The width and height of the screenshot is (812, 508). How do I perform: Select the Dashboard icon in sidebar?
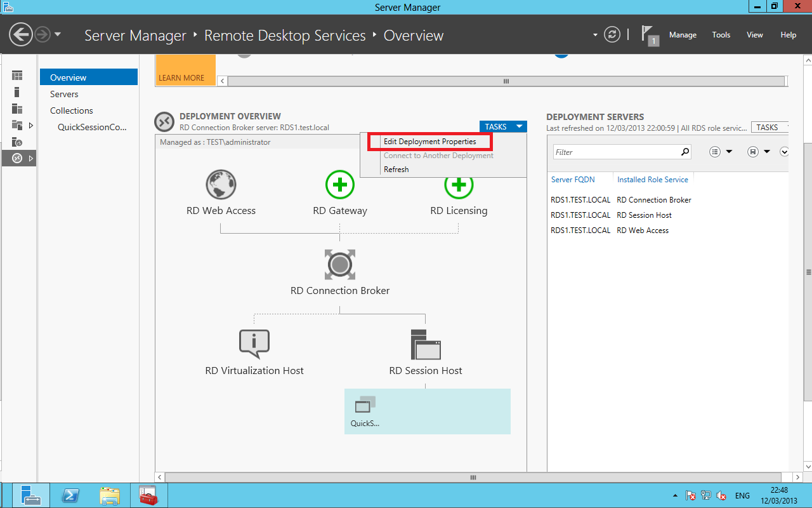point(17,76)
